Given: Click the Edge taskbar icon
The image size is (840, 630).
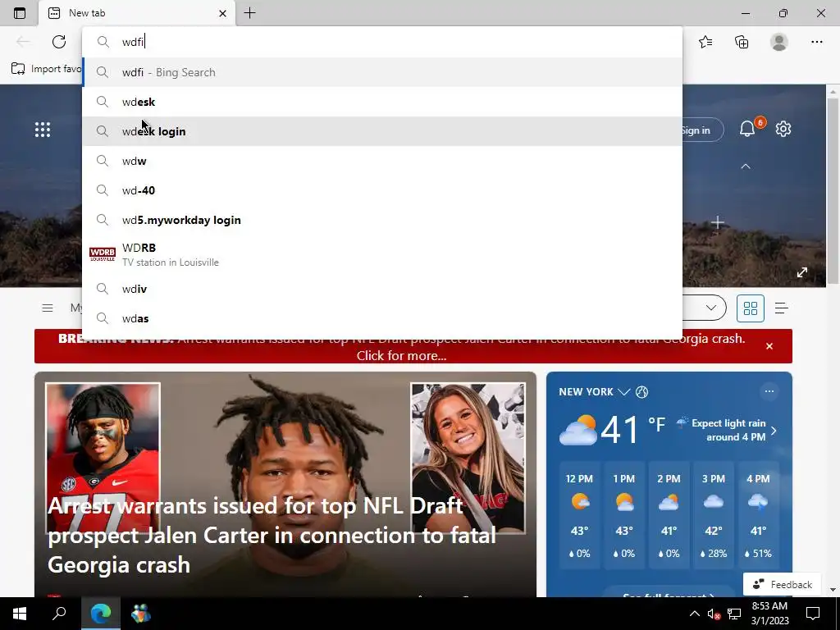Looking at the screenshot, I should point(101,614).
